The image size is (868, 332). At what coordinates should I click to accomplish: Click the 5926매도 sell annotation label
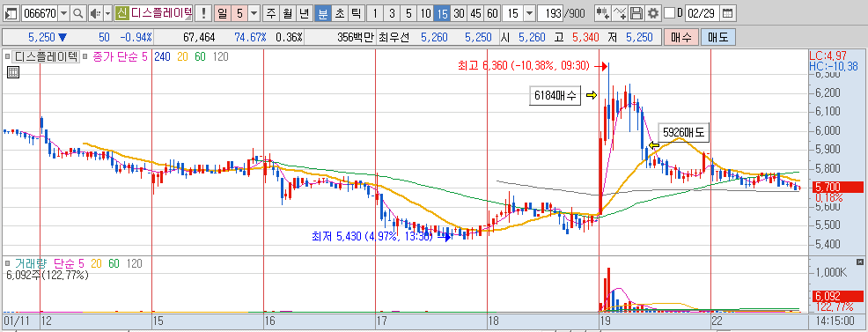click(683, 132)
